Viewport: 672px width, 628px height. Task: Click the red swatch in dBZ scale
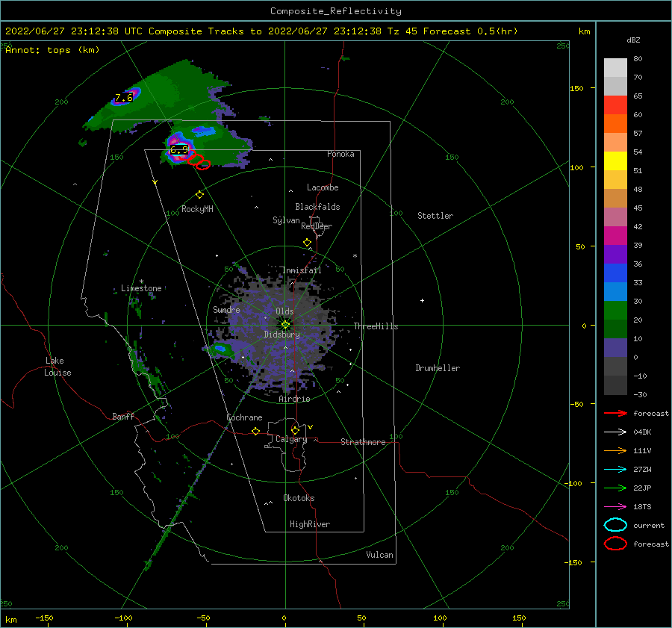point(615,105)
